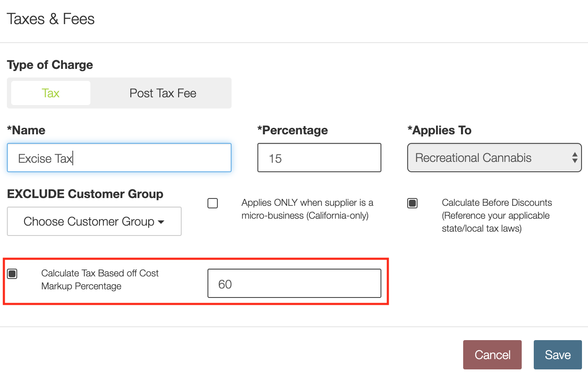Click the markup percentage field showing 60
The width and height of the screenshot is (588, 378).
294,284
